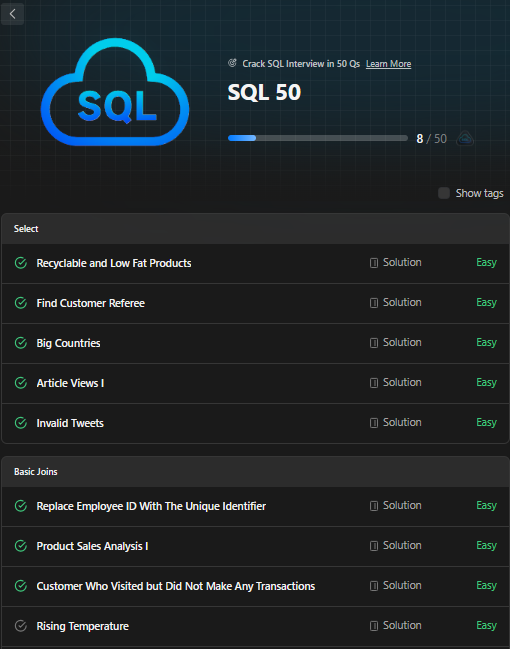Click the Easy label on Article Views I
Screen dimensions: 510x649
pos(486,383)
